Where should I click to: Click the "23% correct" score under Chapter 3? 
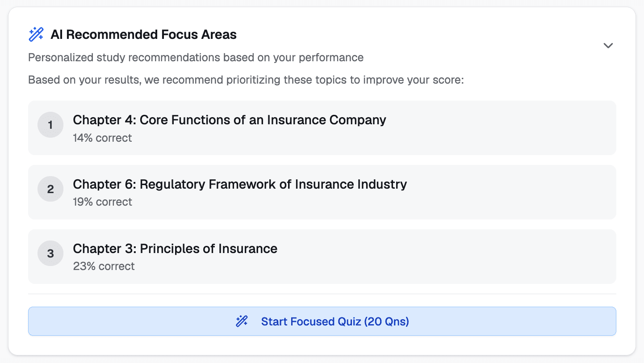(x=104, y=266)
